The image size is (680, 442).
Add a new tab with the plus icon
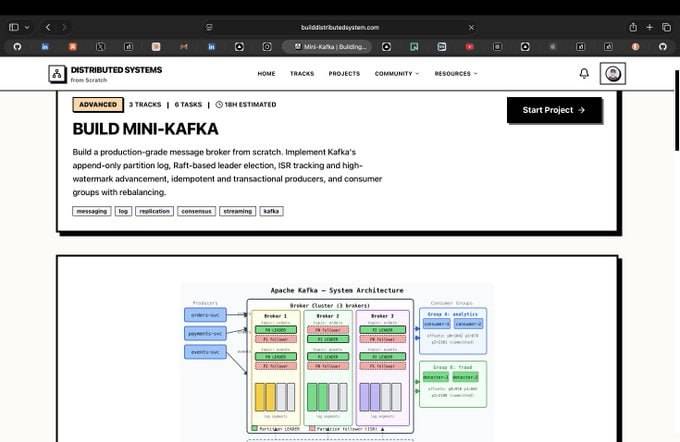point(650,27)
